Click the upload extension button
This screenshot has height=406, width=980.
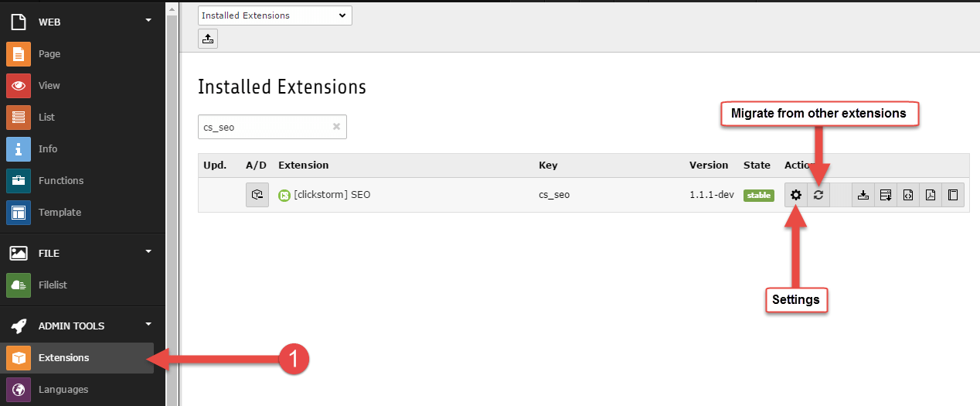(x=208, y=38)
